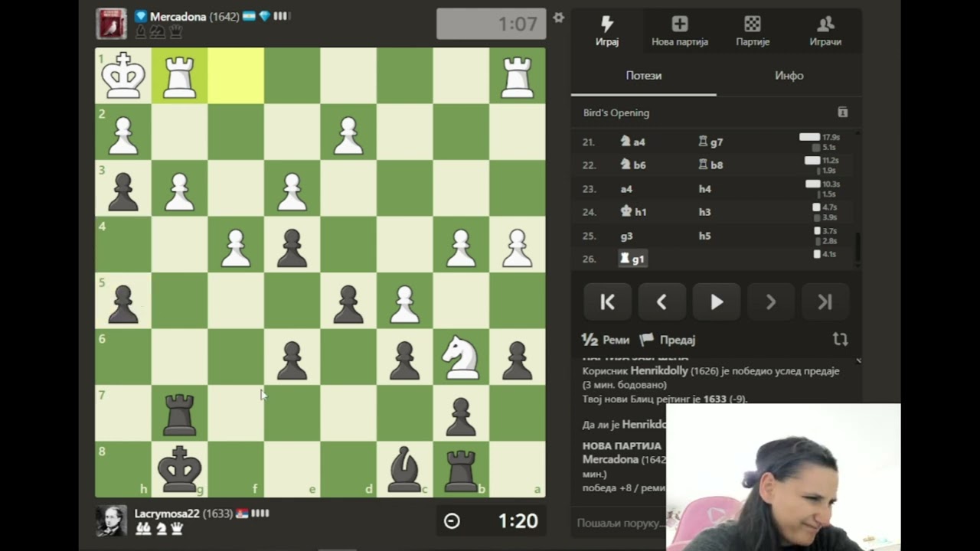
Task: Switch to the Инфо sub-tab
Action: [x=789, y=76]
